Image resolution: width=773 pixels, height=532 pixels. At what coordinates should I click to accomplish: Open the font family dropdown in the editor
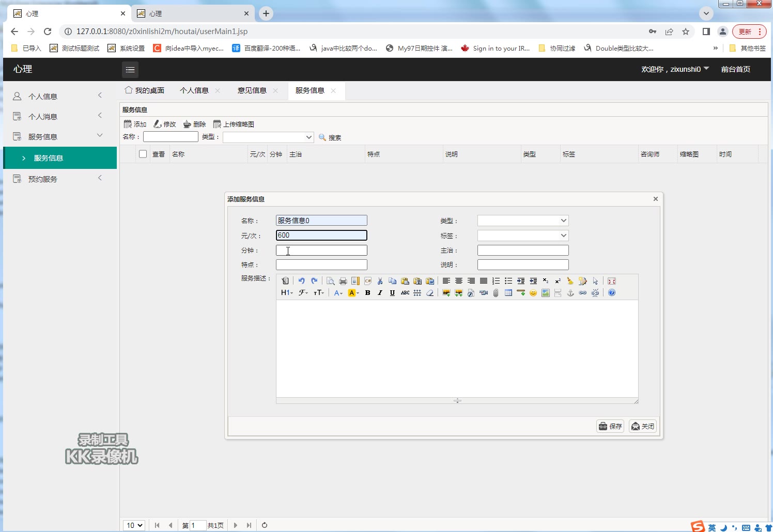[x=303, y=293]
